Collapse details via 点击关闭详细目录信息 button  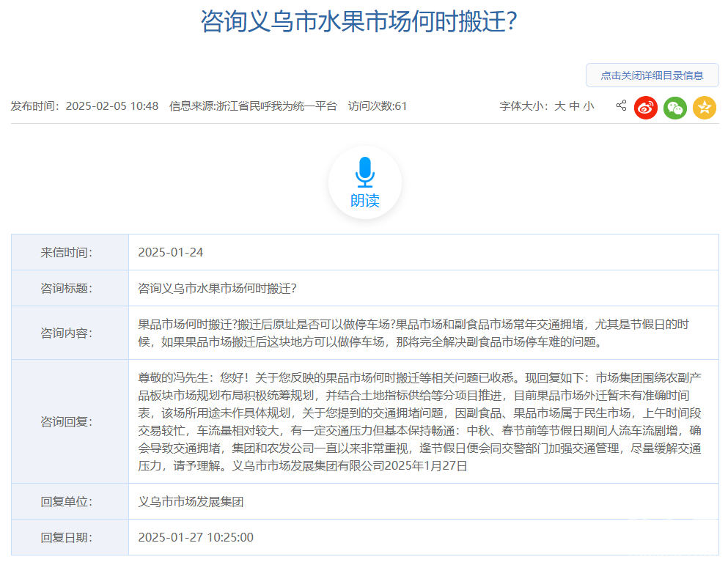pos(652,75)
